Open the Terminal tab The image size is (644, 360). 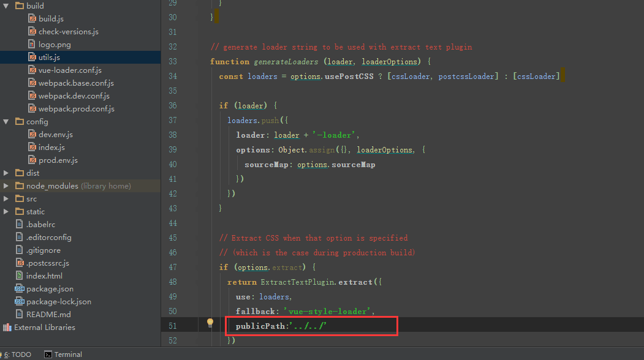tap(67, 354)
